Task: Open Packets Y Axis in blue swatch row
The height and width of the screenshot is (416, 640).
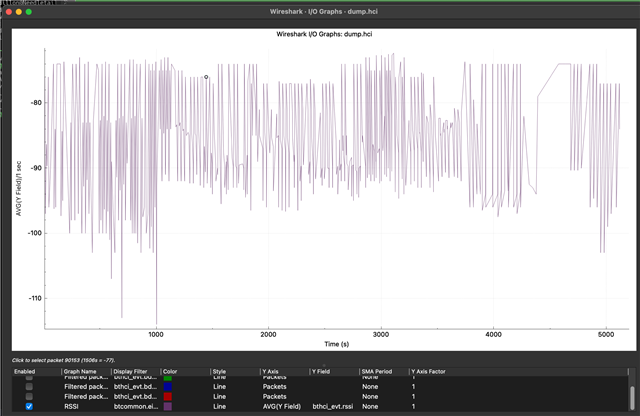Action: (x=274, y=386)
